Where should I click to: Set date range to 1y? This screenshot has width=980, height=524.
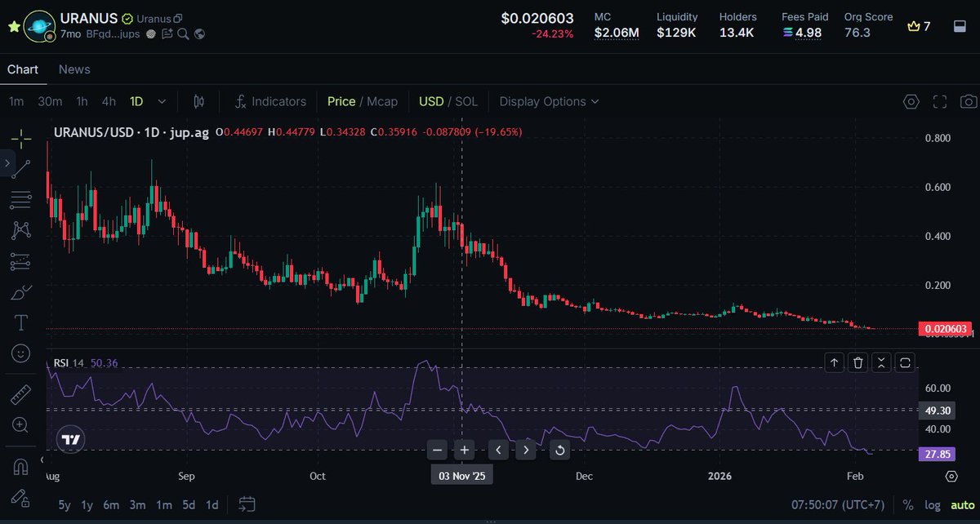[88, 504]
